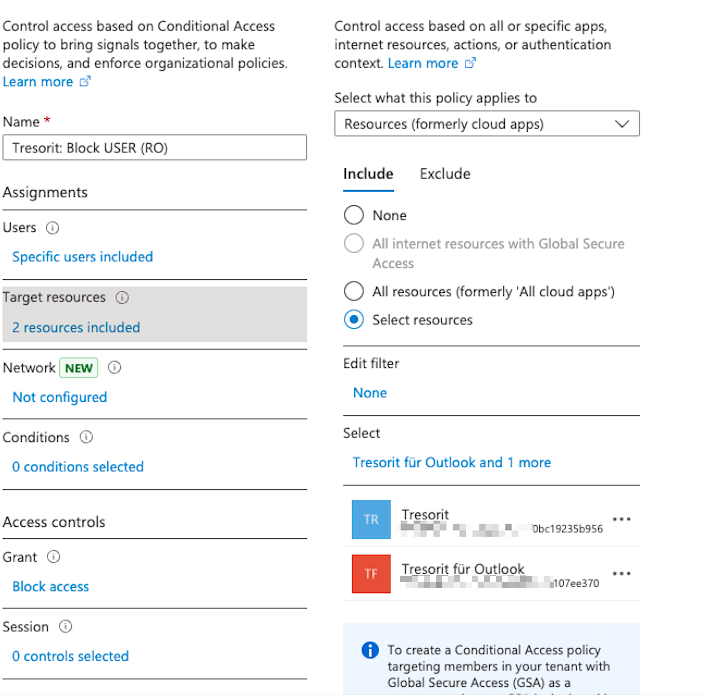Click the policy Name input field
This screenshot has width=702, height=695.
[x=155, y=148]
